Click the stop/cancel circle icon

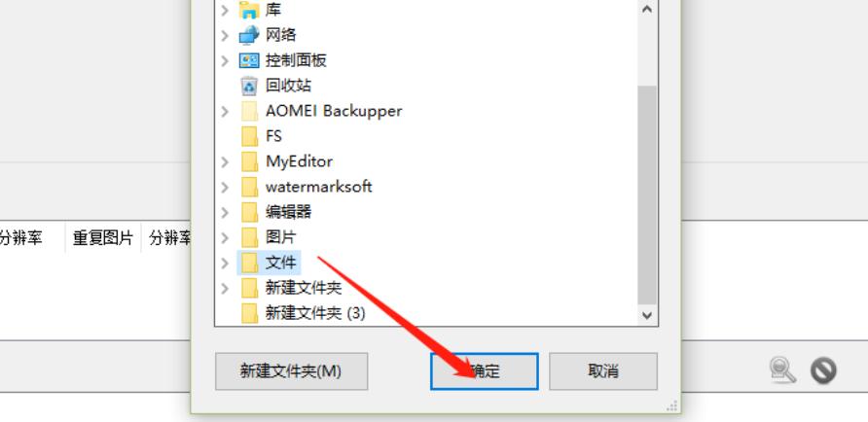[x=823, y=370]
